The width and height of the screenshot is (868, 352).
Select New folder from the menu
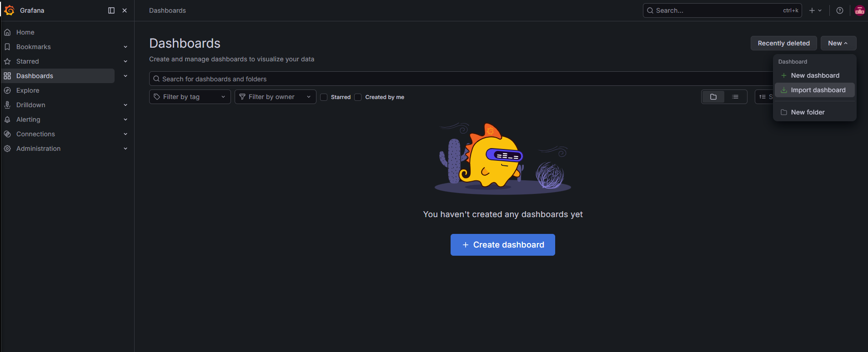(815, 112)
